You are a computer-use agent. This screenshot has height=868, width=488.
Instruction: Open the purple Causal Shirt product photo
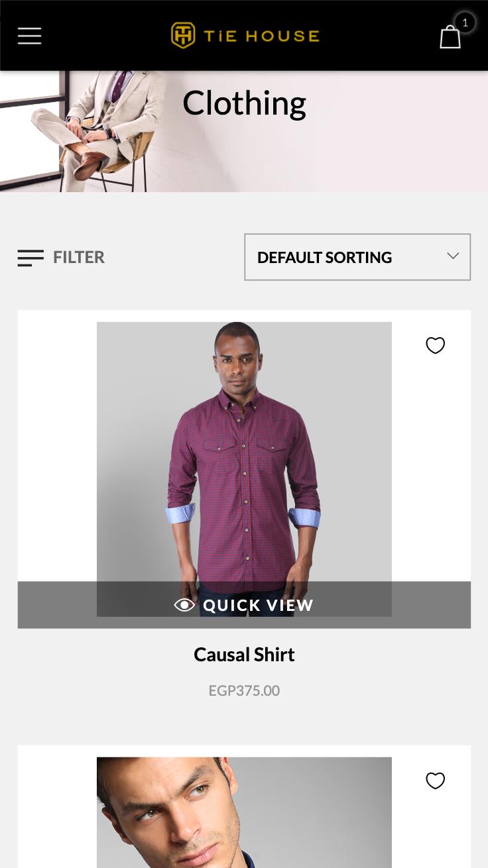coord(244,452)
